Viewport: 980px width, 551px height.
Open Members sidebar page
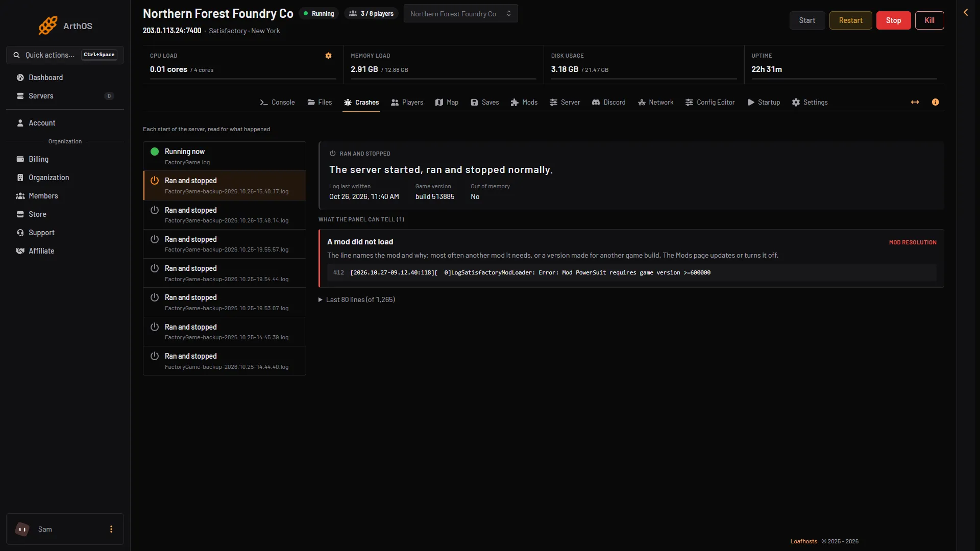pyautogui.click(x=65, y=196)
